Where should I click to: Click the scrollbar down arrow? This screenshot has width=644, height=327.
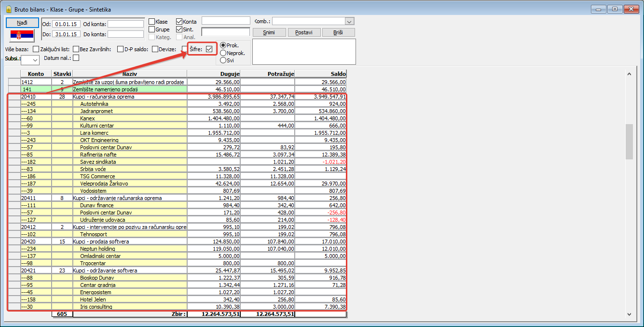[629, 314]
